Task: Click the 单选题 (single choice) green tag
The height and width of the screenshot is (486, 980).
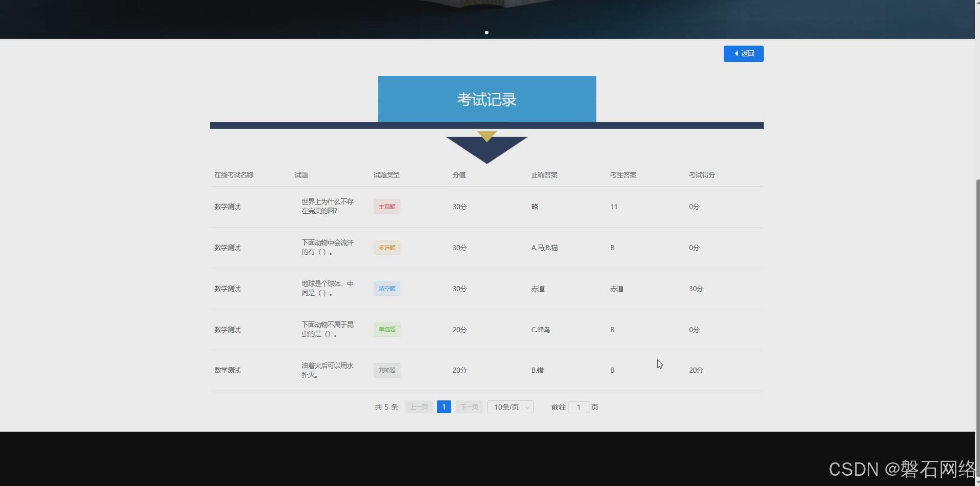Action: (386, 329)
